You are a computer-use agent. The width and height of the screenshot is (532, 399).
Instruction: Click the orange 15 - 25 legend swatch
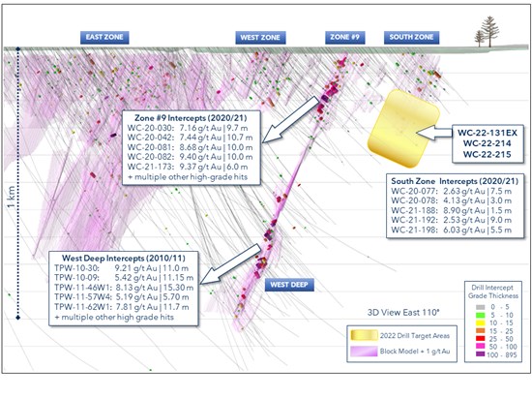coord(480,331)
